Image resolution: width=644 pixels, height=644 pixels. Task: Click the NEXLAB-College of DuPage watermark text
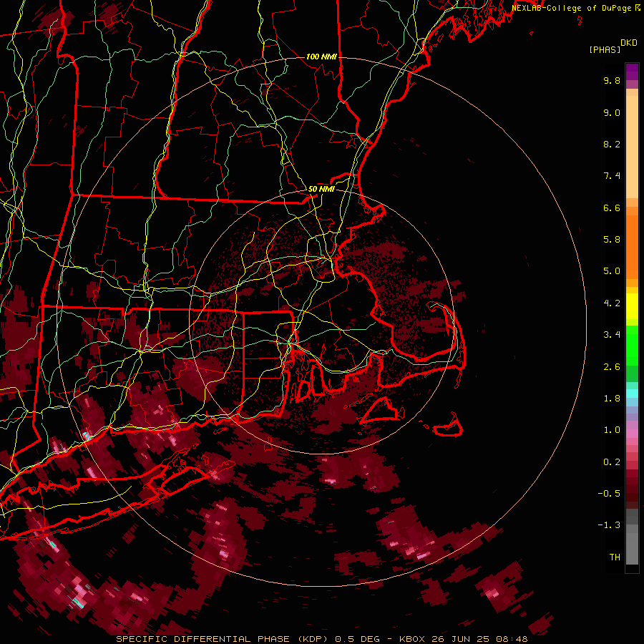[x=576, y=8]
